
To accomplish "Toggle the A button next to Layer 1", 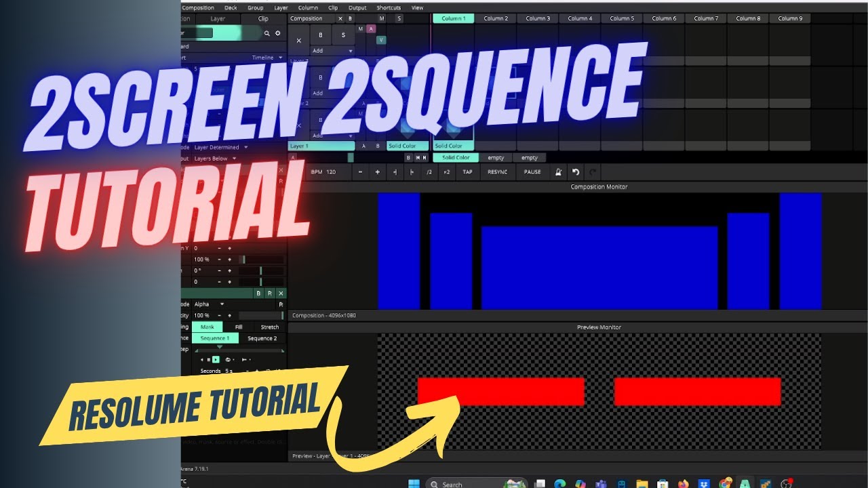I will pos(363,146).
